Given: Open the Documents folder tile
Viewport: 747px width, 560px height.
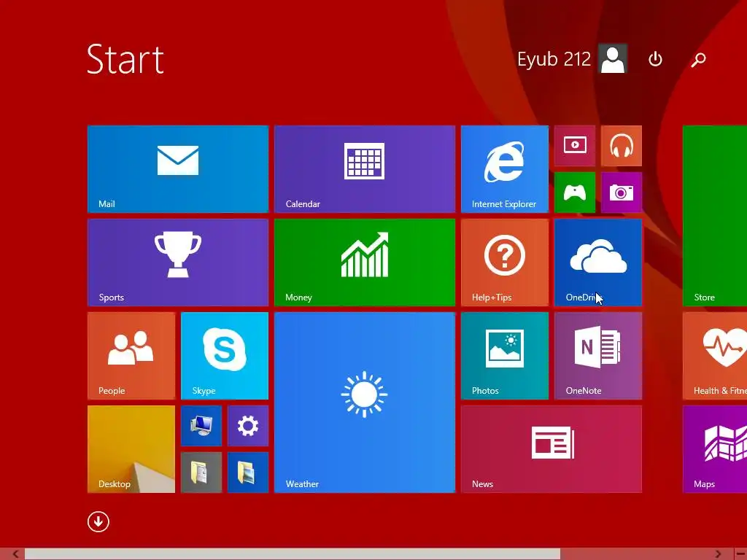Looking at the screenshot, I should pyautogui.click(x=201, y=472).
